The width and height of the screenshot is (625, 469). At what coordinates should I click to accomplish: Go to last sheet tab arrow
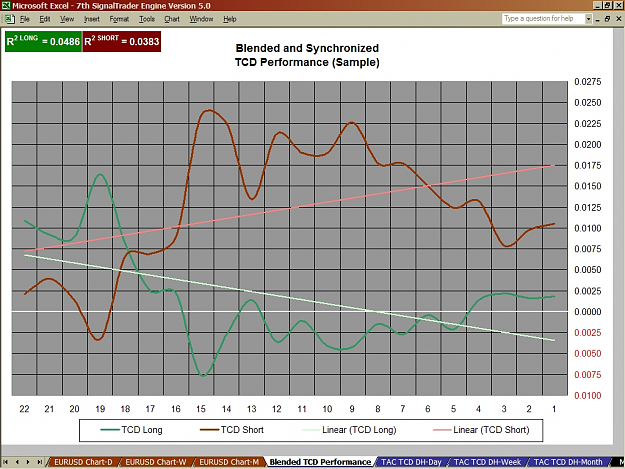39,462
